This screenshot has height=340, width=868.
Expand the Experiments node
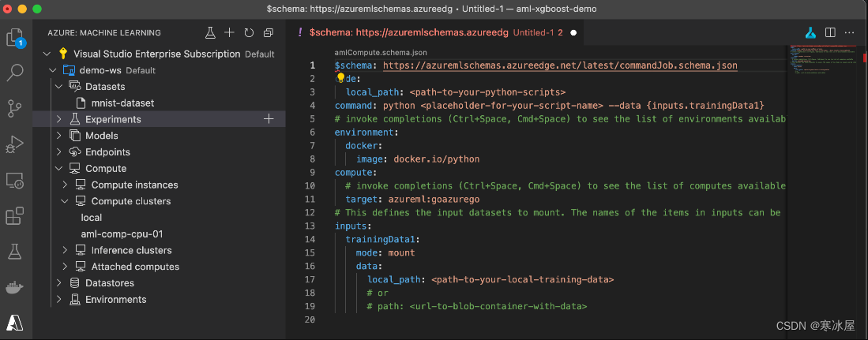(x=58, y=119)
